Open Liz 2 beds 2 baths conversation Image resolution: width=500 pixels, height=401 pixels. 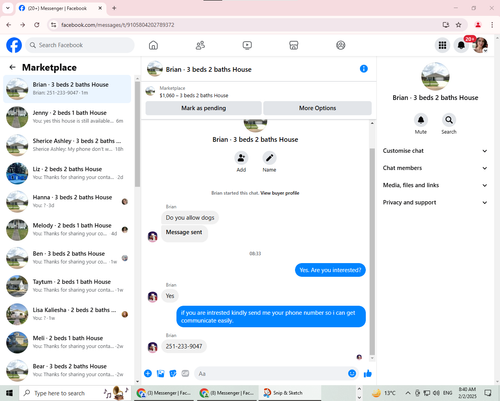point(67,173)
